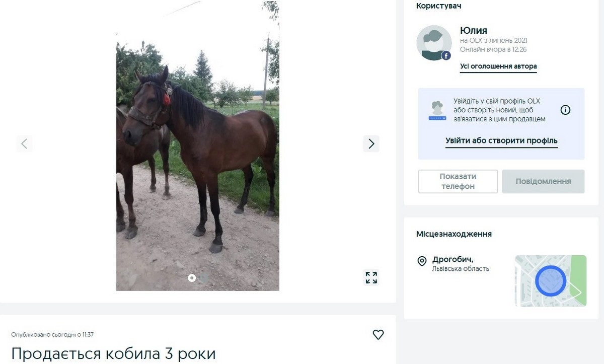Click the seller name Юлия

click(474, 30)
